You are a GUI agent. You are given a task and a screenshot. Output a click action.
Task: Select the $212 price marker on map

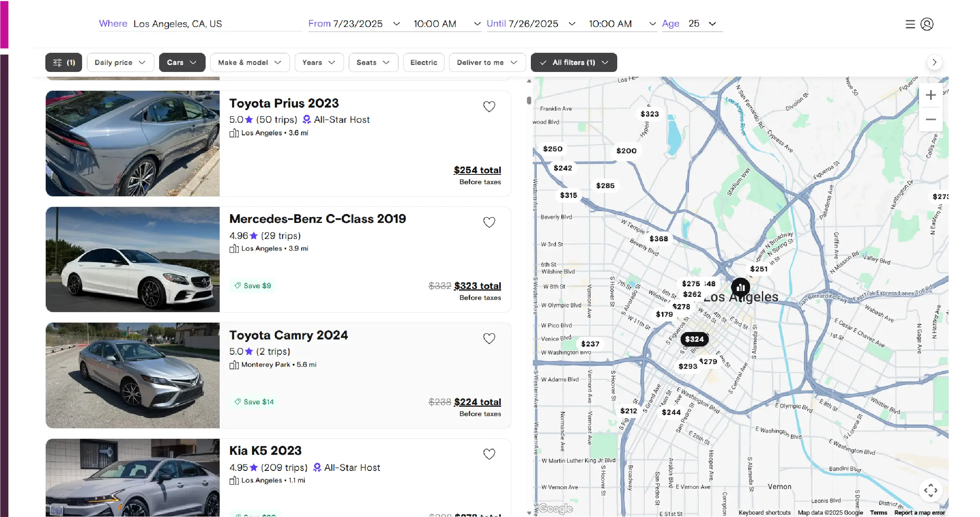(x=629, y=411)
